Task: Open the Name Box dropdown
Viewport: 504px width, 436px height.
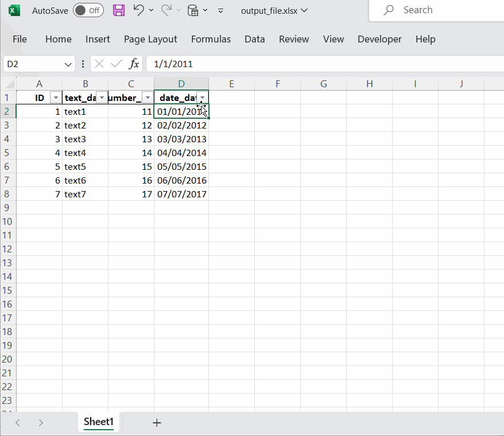Action: click(x=67, y=64)
